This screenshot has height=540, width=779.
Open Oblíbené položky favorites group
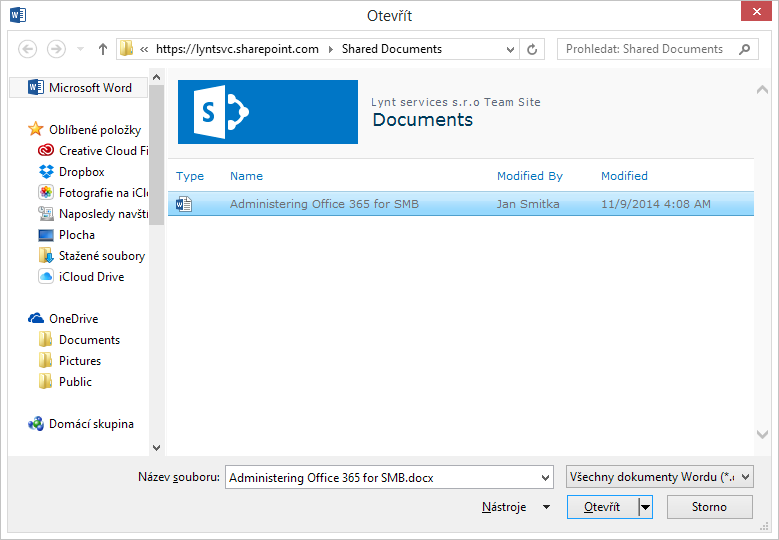95,130
